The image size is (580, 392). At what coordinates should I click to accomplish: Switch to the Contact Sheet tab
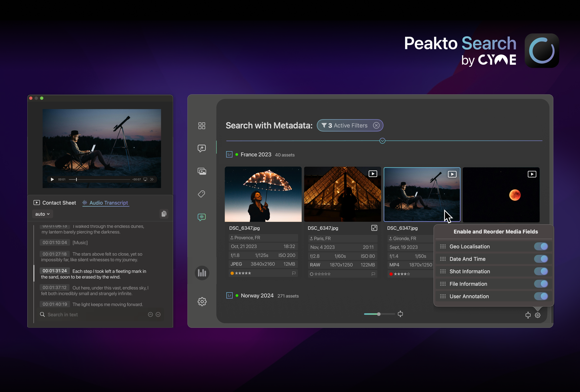click(x=55, y=203)
